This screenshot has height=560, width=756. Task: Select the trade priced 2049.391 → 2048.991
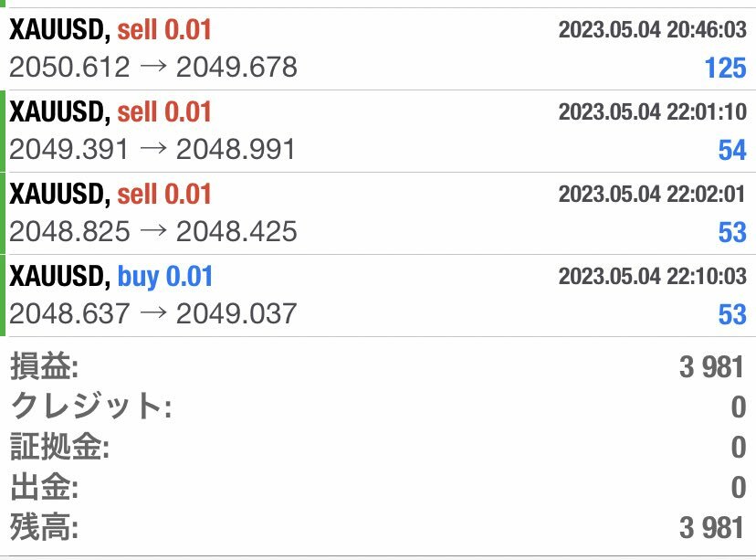point(153,149)
